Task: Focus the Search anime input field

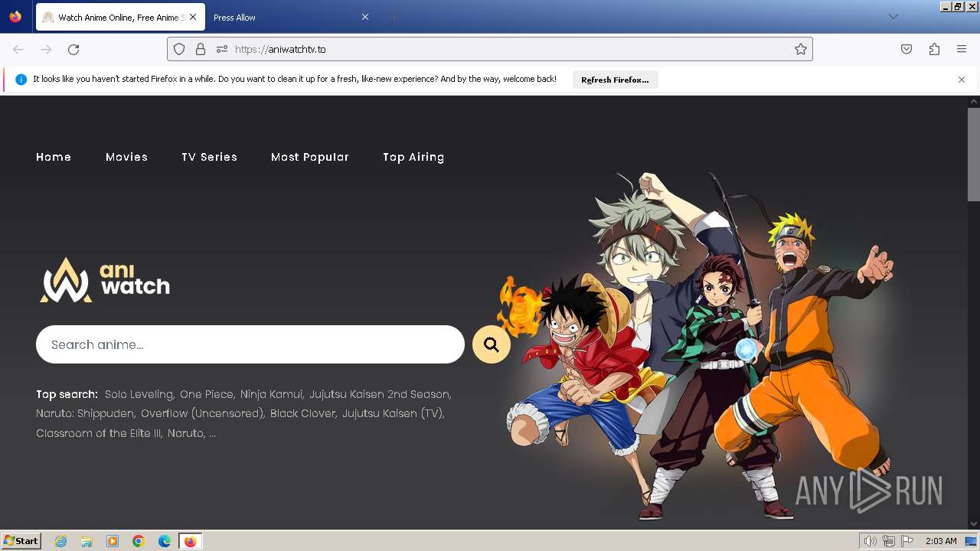Action: 250,344
